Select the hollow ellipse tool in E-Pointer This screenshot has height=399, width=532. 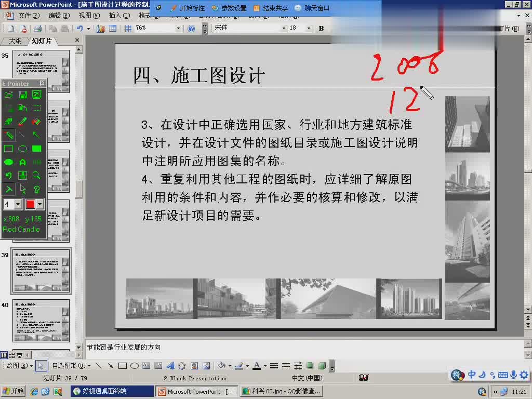click(x=23, y=149)
